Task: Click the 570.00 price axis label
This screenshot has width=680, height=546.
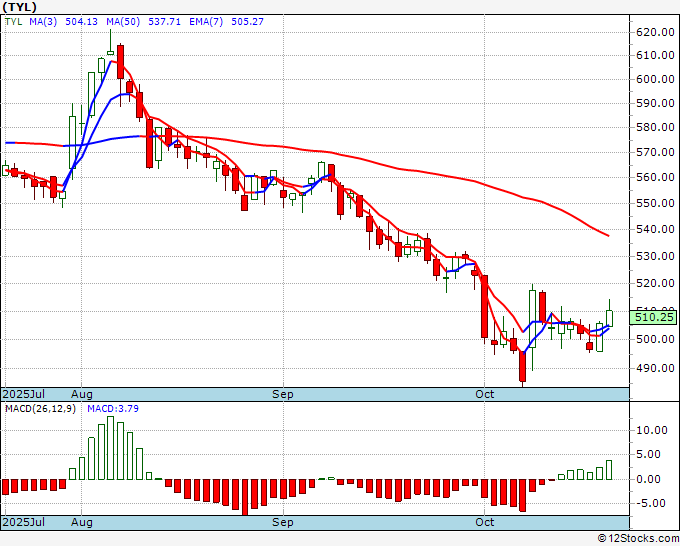Action: pos(655,152)
